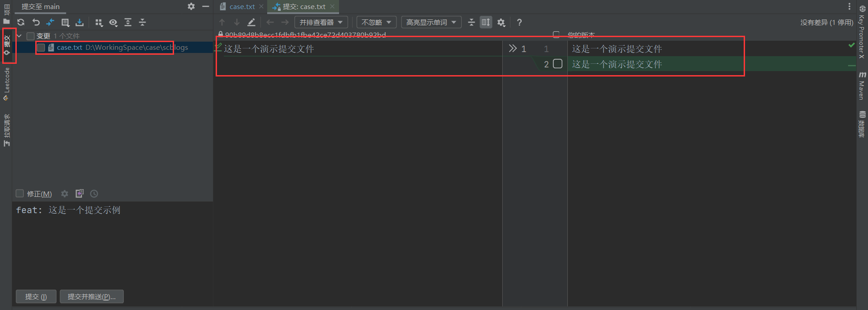Toggle the 您的版本 header checkbox
868x310 pixels.
tap(556, 35)
